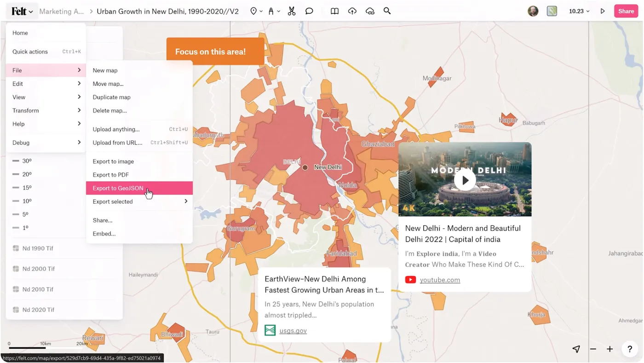
Task: Expand the Edit submenu
Action: (46, 84)
